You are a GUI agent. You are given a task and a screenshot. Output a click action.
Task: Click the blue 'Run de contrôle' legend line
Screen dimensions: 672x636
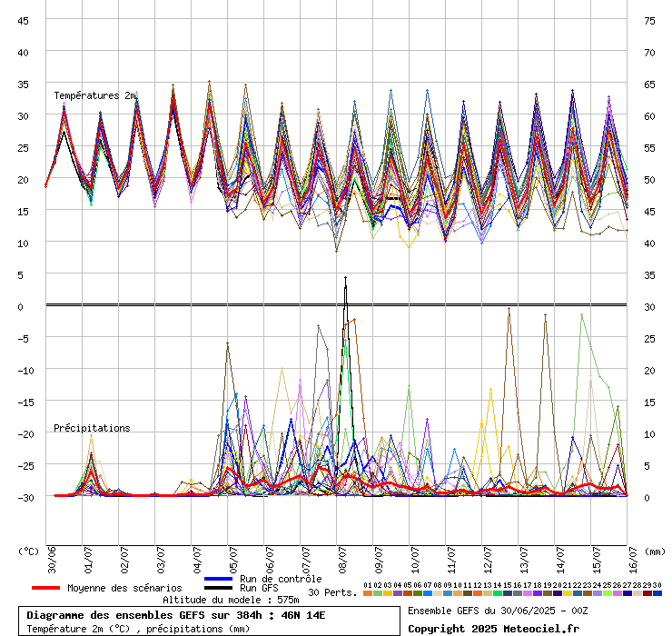219,579
